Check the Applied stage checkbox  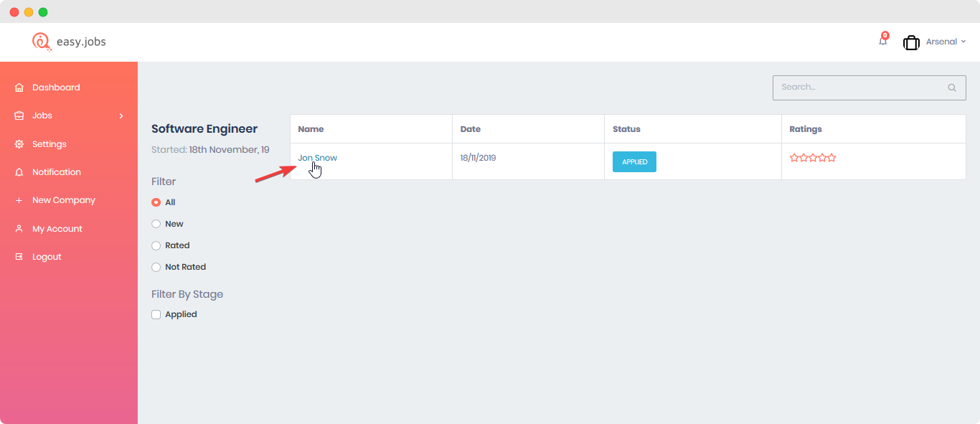pyautogui.click(x=156, y=314)
